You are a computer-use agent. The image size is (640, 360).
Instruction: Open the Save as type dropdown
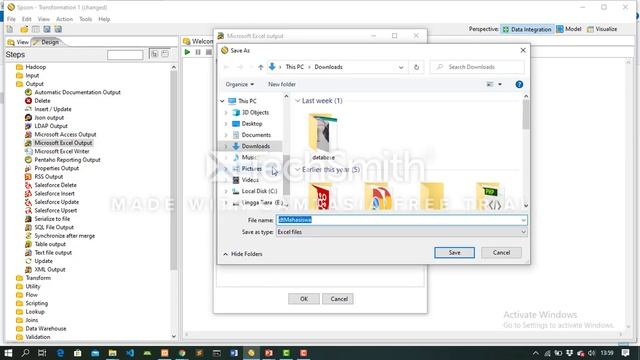[523, 232]
